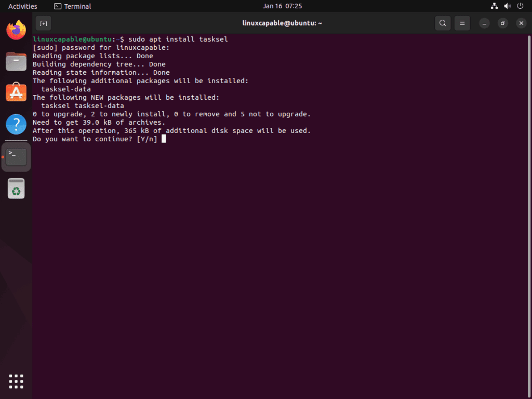Screen dimensions: 532x399
Task: Select the running Terminal in the dock
Action: point(16,156)
